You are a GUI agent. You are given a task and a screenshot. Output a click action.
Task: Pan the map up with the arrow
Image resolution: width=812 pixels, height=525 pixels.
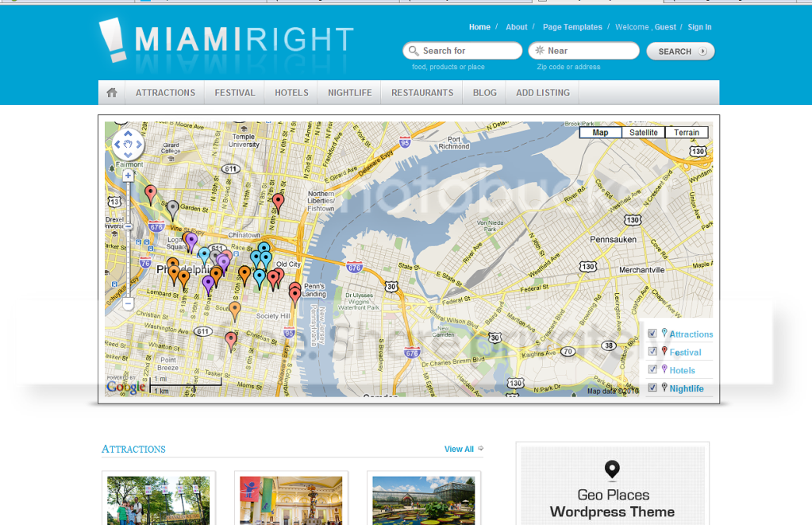pos(128,133)
